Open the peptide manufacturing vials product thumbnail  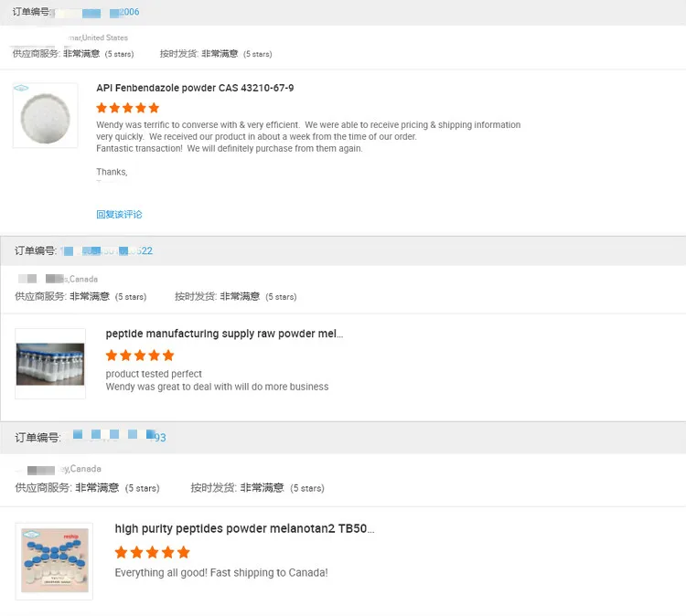point(50,363)
